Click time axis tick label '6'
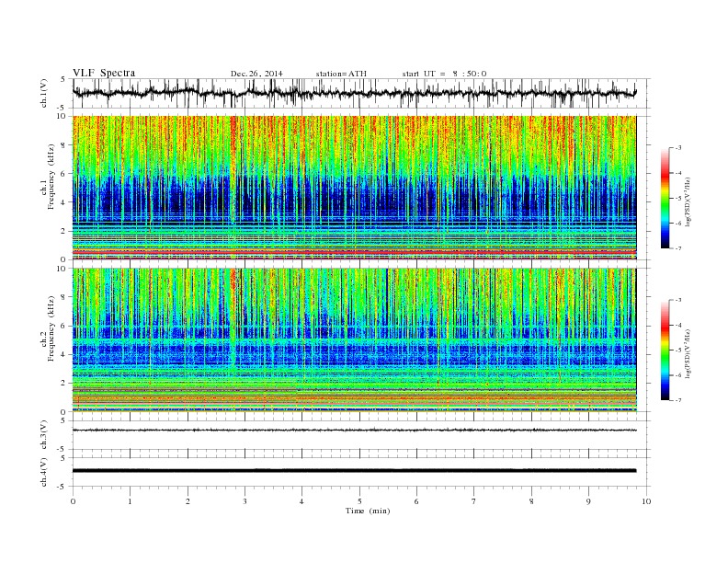This screenshot has width=728, height=563. 416,501
